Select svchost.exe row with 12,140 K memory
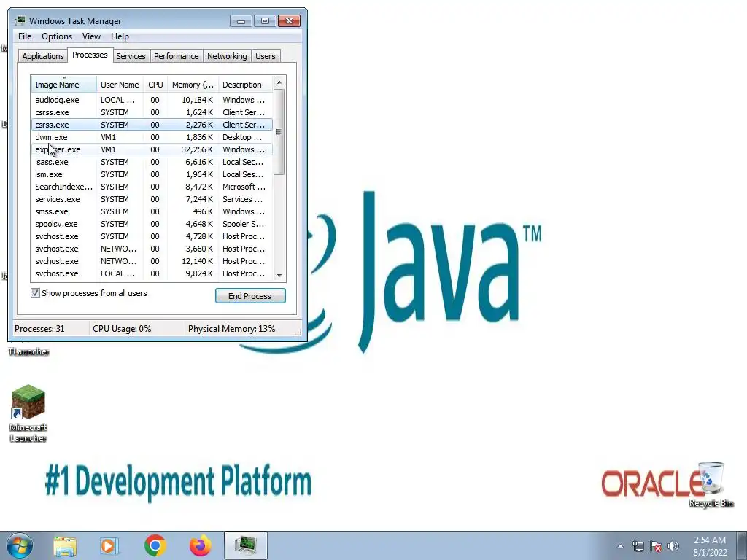747x560 pixels. pyautogui.click(x=152, y=261)
